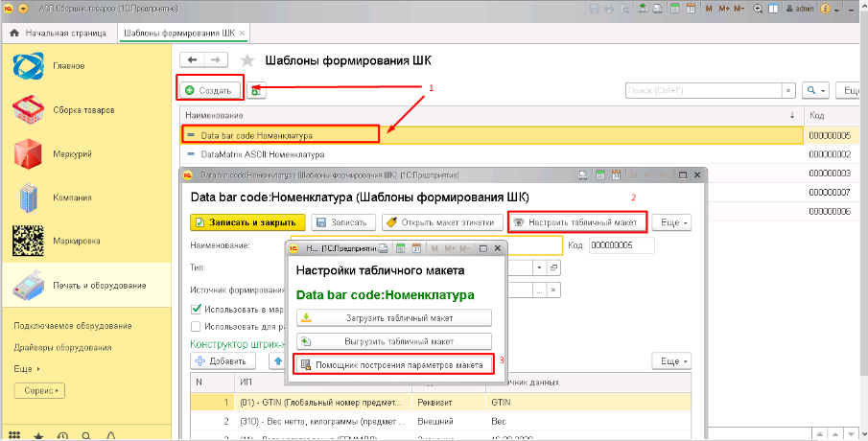Open history clock icon at bottom left

tap(62, 436)
